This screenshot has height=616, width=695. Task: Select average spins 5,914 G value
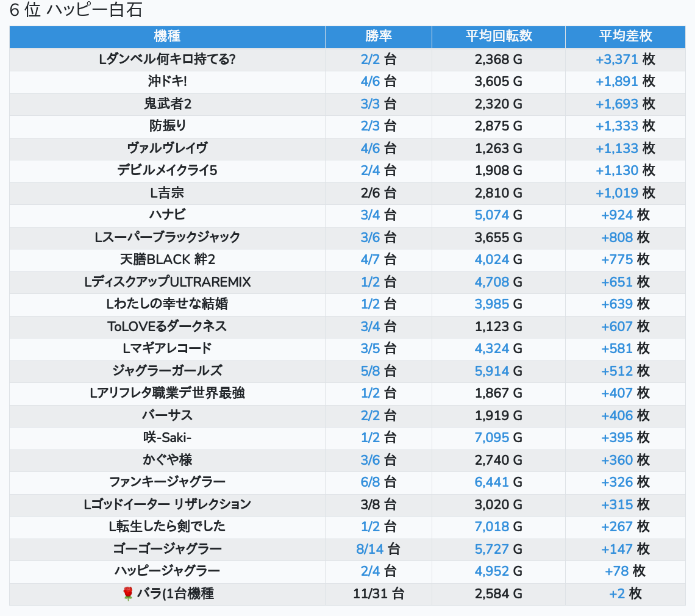[498, 371]
